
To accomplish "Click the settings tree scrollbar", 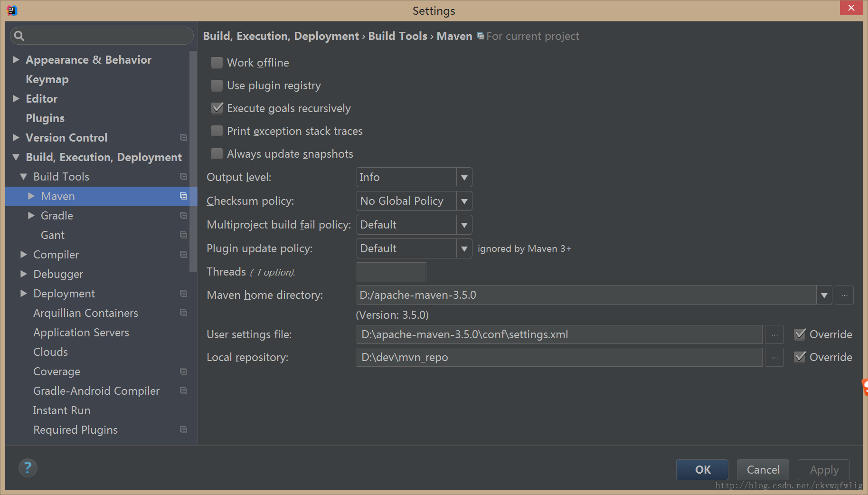I will [x=193, y=162].
